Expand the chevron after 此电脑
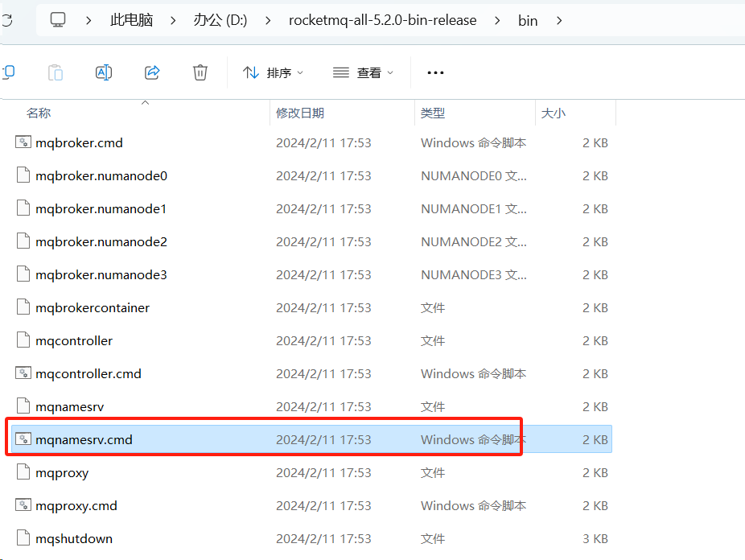The height and width of the screenshot is (560, 745). tap(173, 20)
